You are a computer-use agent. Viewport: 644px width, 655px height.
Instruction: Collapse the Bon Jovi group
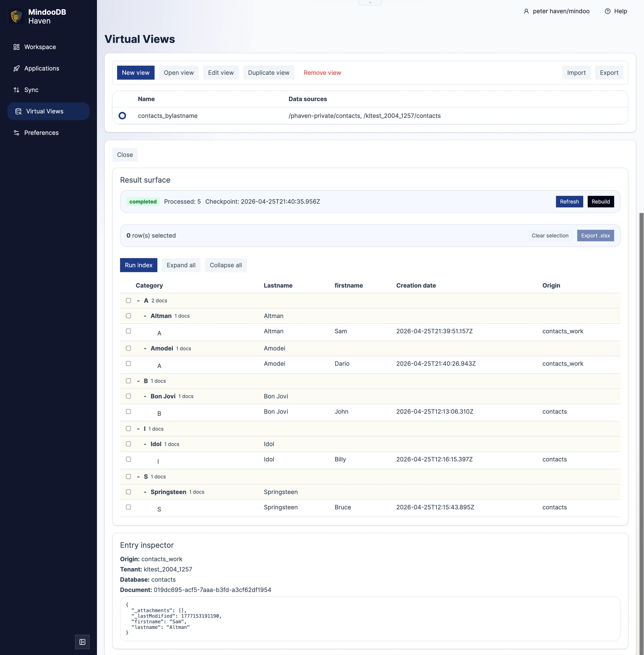tap(145, 396)
